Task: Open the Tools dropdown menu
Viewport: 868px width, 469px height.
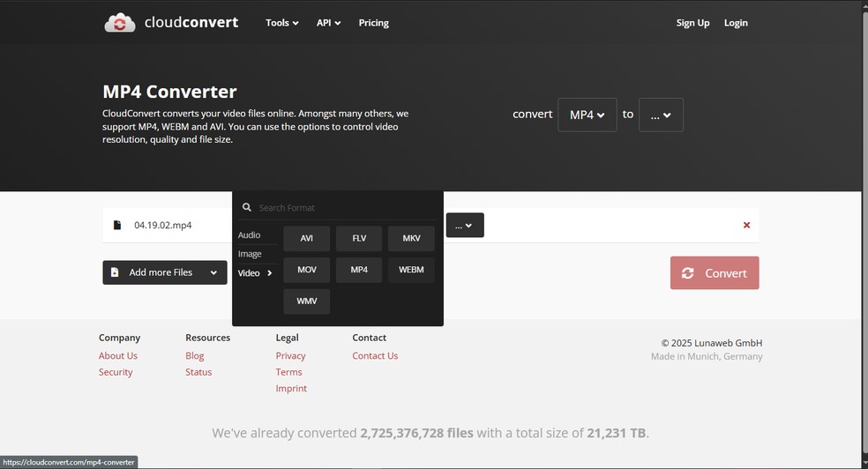Action: [x=281, y=23]
